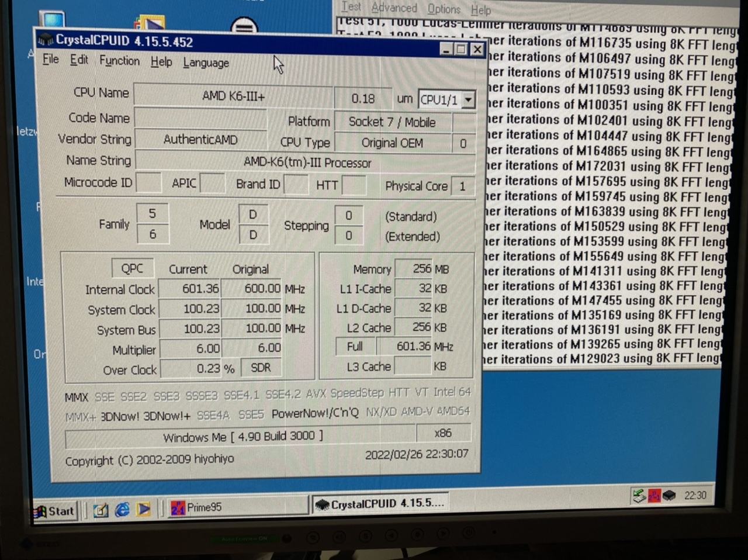The width and height of the screenshot is (748, 560).
Task: Click L1 I-Cache value 32 KB
Action: point(414,288)
